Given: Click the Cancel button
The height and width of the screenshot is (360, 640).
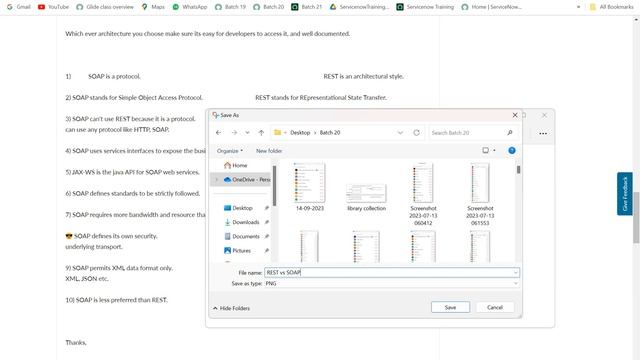Looking at the screenshot, I should (495, 307).
